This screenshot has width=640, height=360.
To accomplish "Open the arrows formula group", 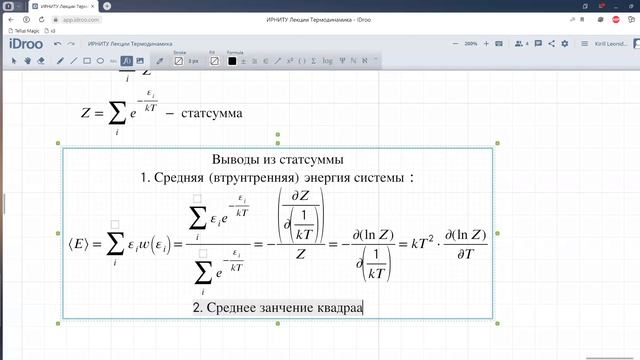I will 278,61.
